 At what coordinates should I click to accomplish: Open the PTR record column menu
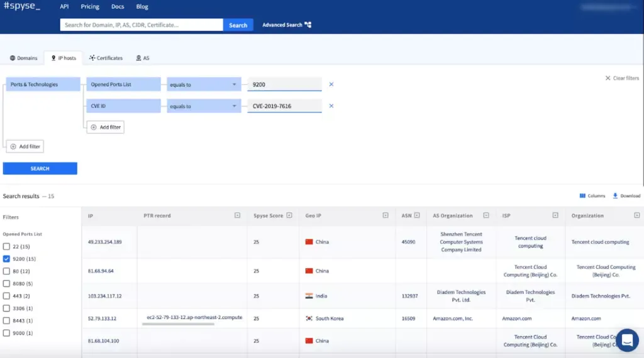237,215
